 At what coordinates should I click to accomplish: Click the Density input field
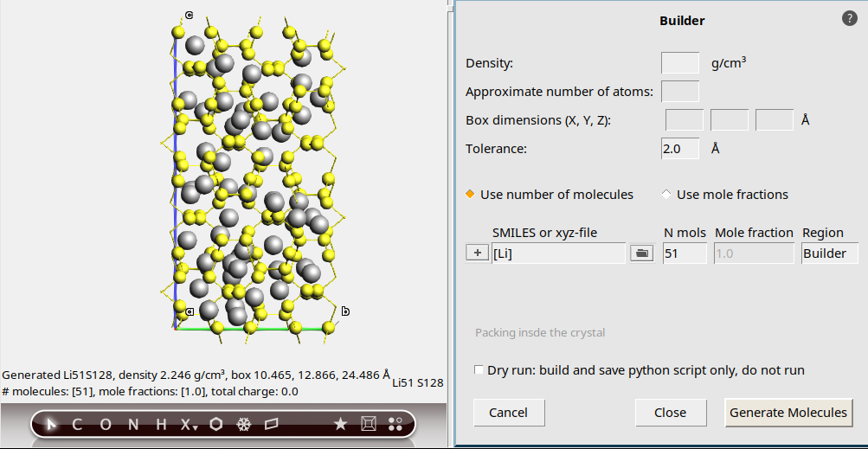pyautogui.click(x=679, y=63)
